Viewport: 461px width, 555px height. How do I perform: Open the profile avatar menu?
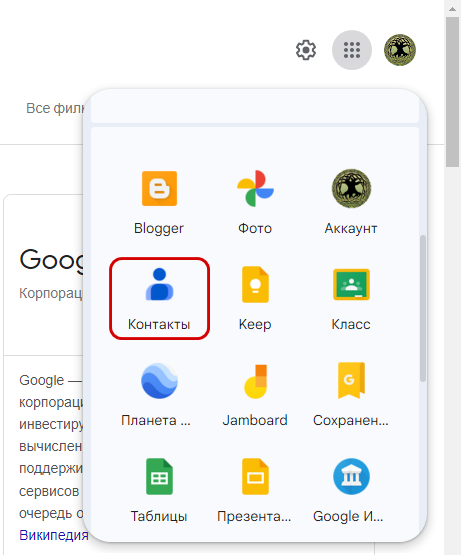point(400,50)
